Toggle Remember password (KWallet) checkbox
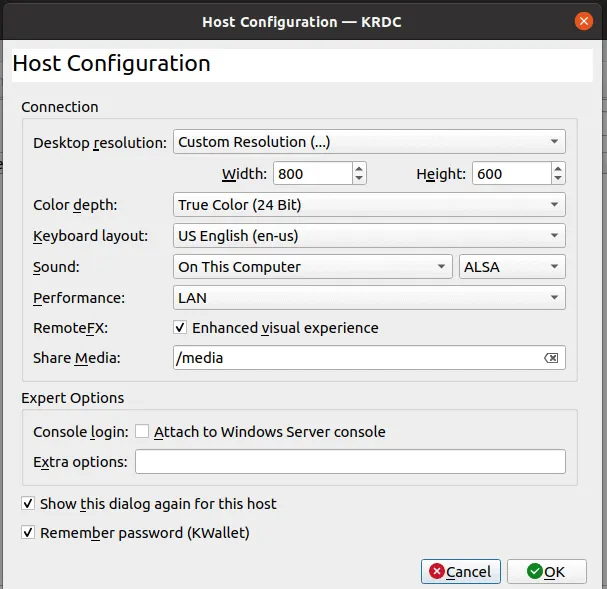 28,533
